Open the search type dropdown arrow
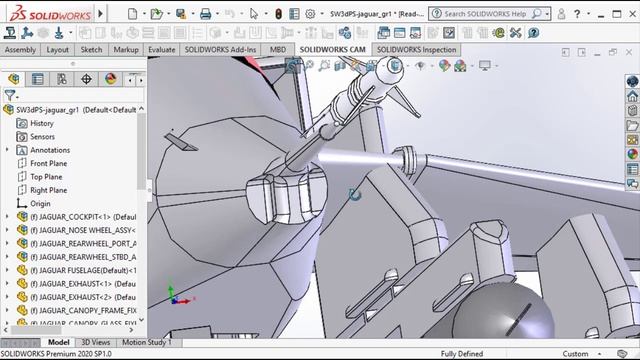This screenshot has height=360, width=640. (x=547, y=14)
